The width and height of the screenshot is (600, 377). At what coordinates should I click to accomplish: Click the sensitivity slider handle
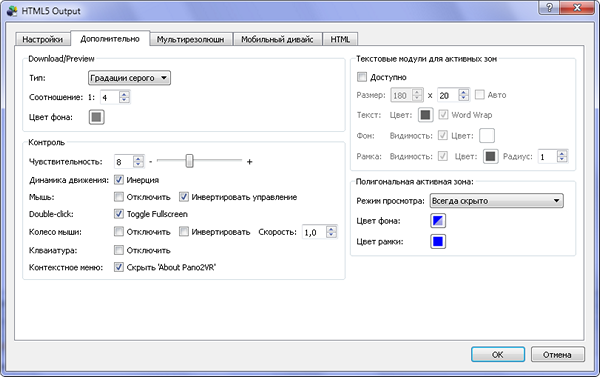tap(189, 161)
